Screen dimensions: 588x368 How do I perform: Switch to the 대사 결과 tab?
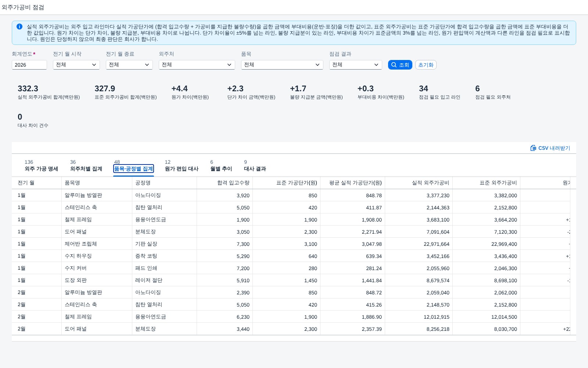[255, 169]
